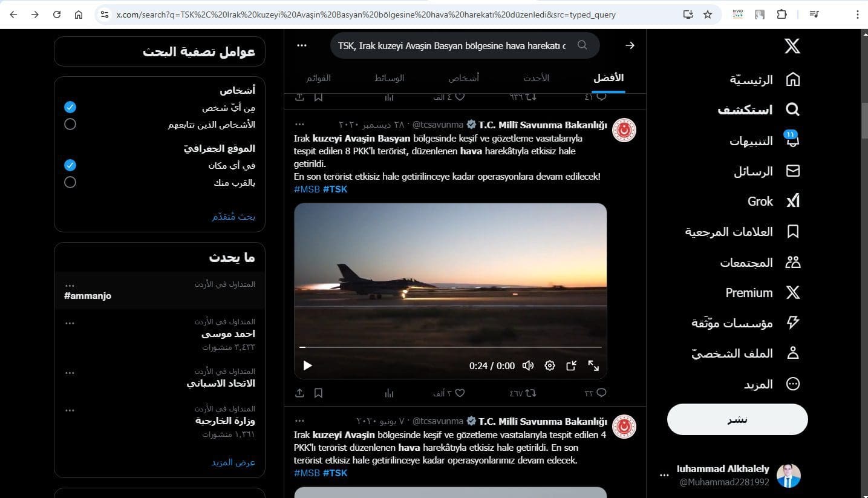868x498 pixels.
Task: Expand the first tweet's more options menu
Action: [299, 125]
